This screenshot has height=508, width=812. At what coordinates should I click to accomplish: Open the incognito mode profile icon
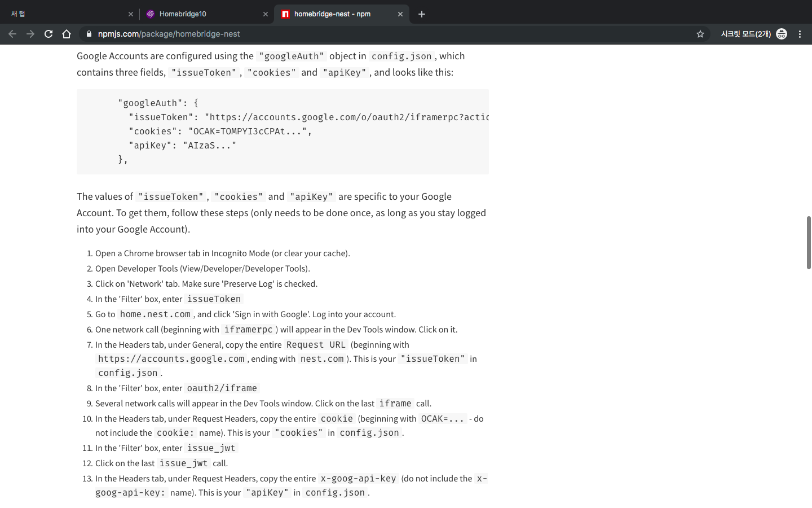coord(782,34)
